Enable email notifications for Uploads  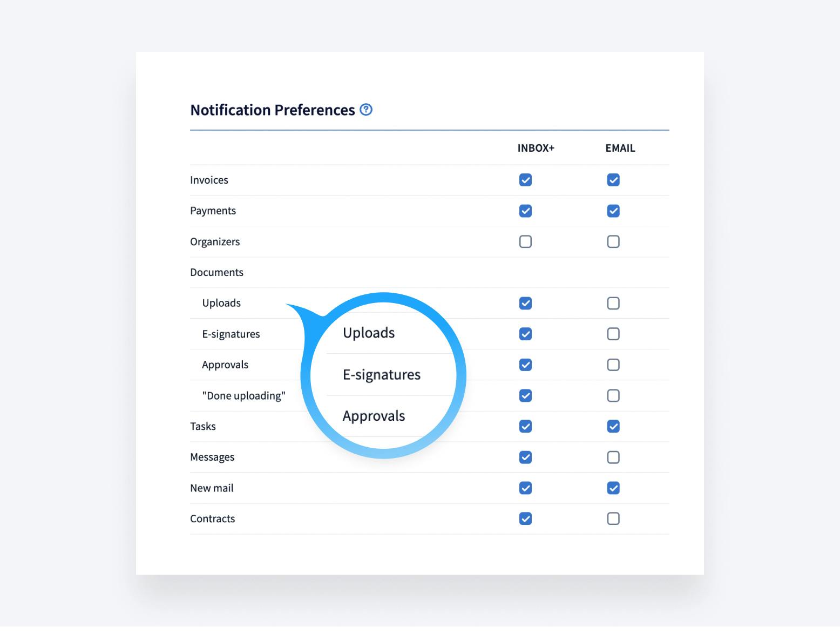(613, 303)
